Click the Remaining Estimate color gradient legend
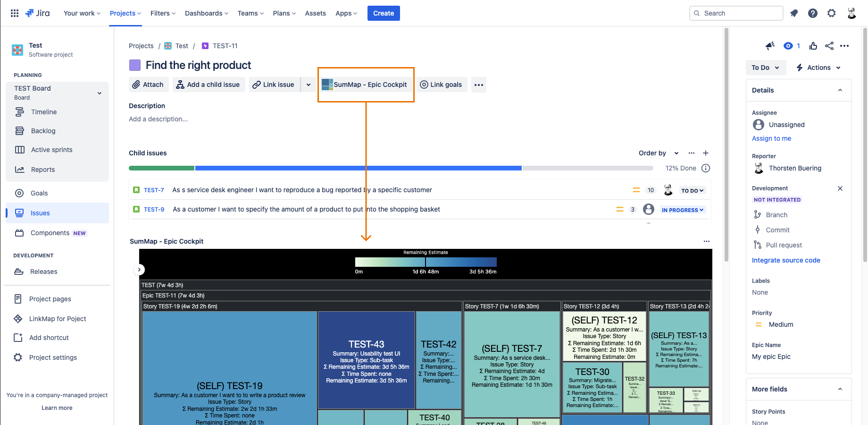 pyautogui.click(x=426, y=262)
